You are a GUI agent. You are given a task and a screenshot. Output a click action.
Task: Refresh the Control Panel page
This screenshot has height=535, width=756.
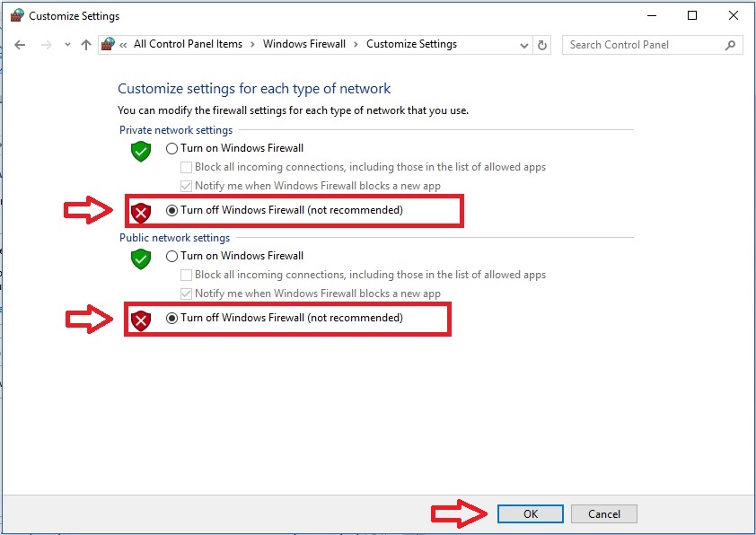pos(542,45)
